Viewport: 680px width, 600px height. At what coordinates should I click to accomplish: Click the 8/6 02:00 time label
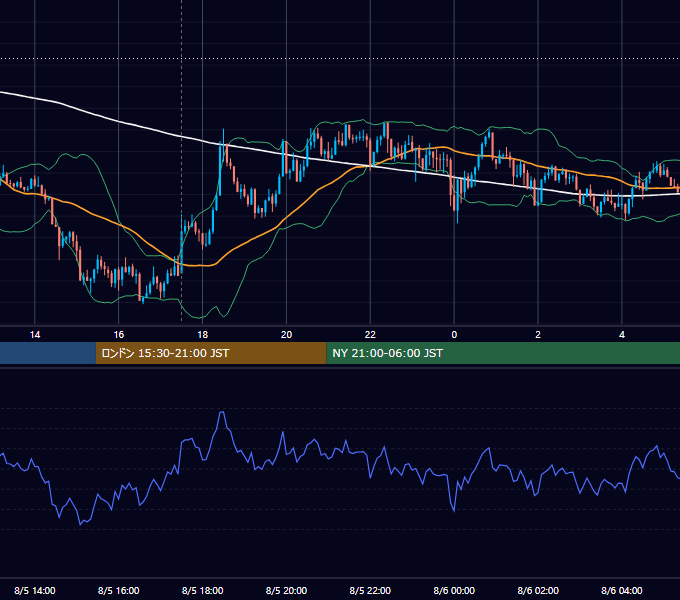click(538, 590)
